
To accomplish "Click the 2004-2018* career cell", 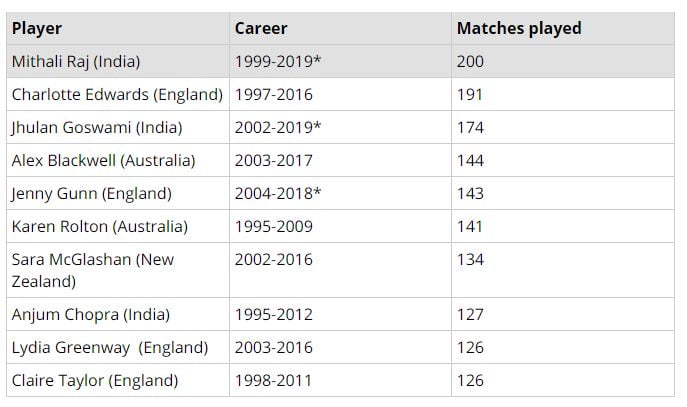I will click(x=277, y=193).
